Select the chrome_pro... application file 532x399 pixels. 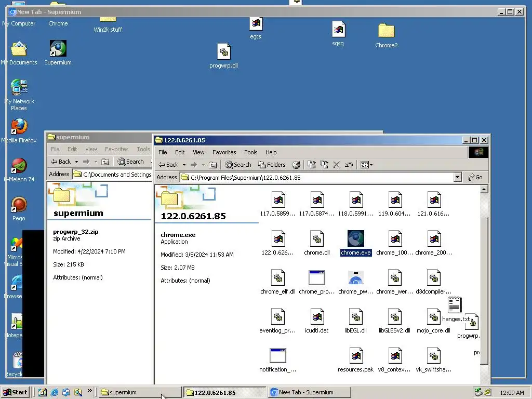tap(316, 282)
